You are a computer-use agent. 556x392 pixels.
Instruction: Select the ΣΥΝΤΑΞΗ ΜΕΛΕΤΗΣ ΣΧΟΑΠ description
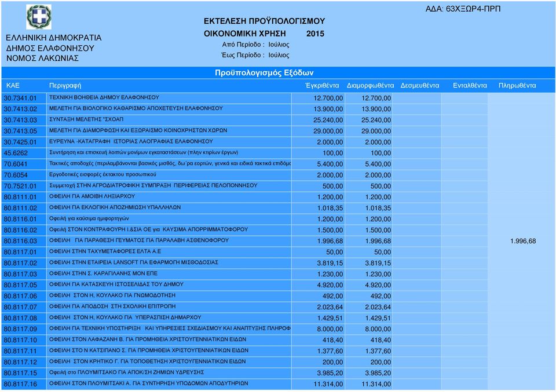[x=86, y=119]
